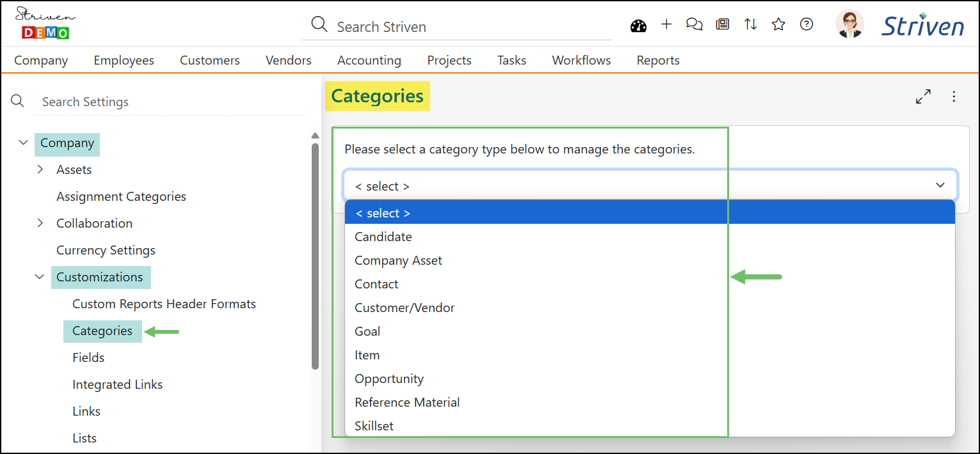Screen dimensions: 980x454
Task: Choose Item from the dropdown
Action: [650, 355]
